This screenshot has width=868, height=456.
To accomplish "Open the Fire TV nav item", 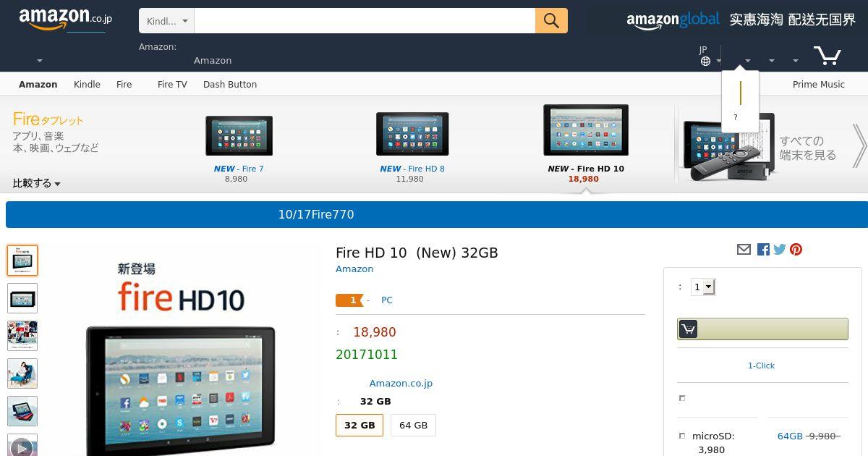I will coord(172,85).
